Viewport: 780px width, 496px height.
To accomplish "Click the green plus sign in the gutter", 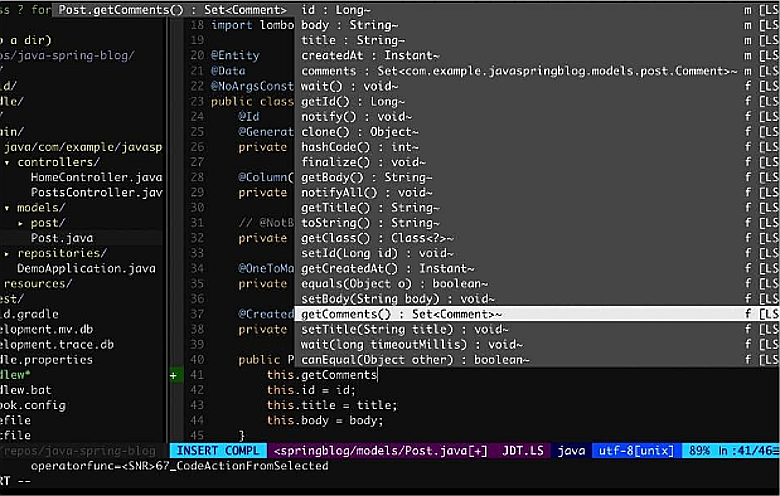I will click(174, 375).
